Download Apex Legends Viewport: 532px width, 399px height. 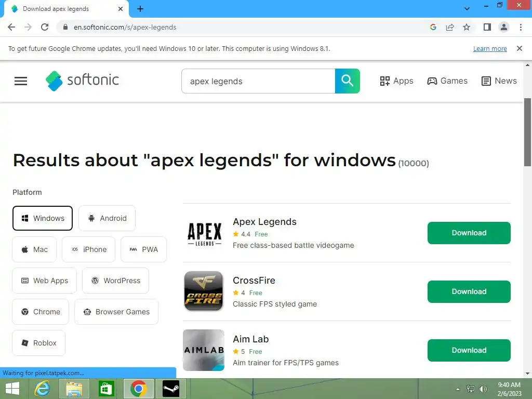[x=469, y=233]
